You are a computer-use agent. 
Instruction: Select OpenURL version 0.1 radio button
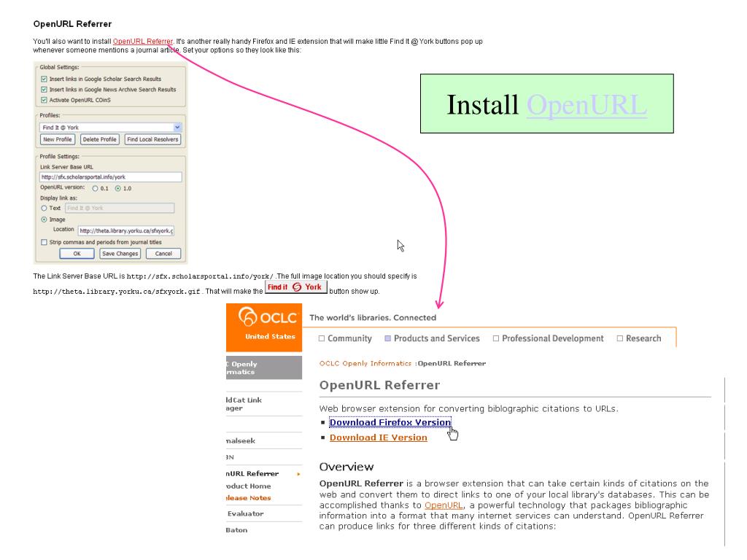tap(96, 189)
